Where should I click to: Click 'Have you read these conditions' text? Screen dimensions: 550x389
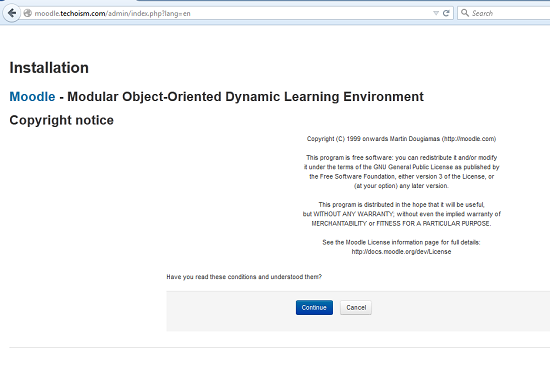pyautogui.click(x=244, y=277)
